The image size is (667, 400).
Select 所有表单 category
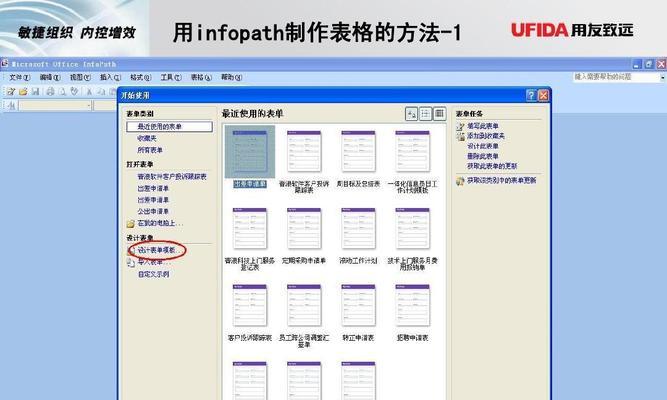[x=150, y=150]
